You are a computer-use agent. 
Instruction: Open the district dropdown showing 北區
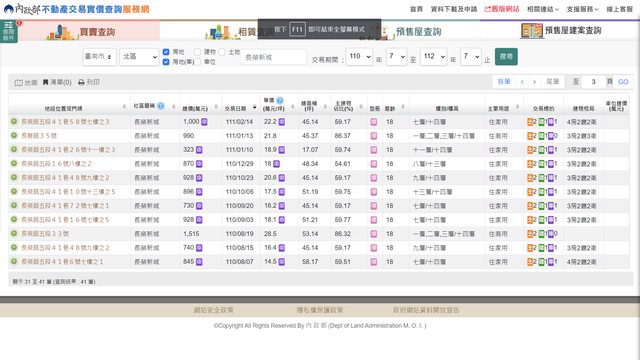click(139, 57)
